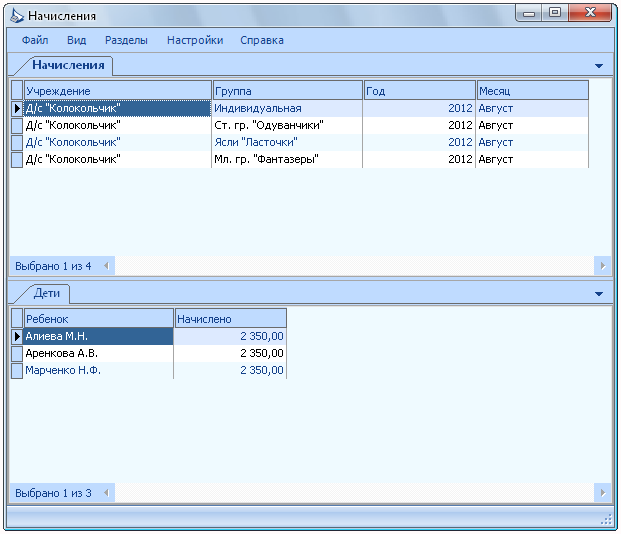Click 2 350,00 amount for Марченко Н.Ф.
The image size is (621, 534).
(x=230, y=370)
